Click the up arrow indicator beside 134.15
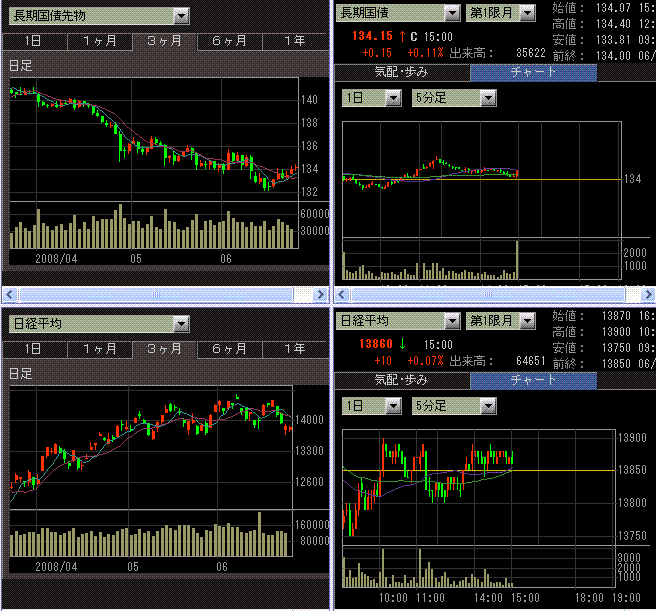The height and width of the screenshot is (611, 656). [402, 36]
